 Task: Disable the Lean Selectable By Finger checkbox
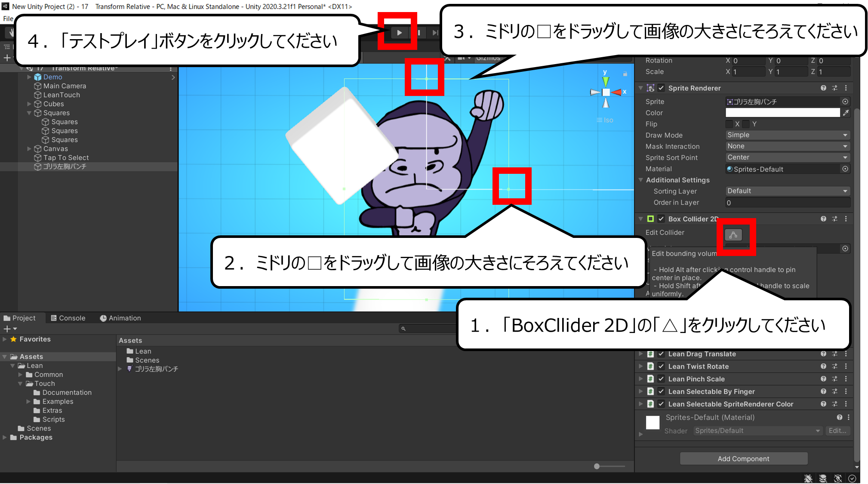click(661, 391)
